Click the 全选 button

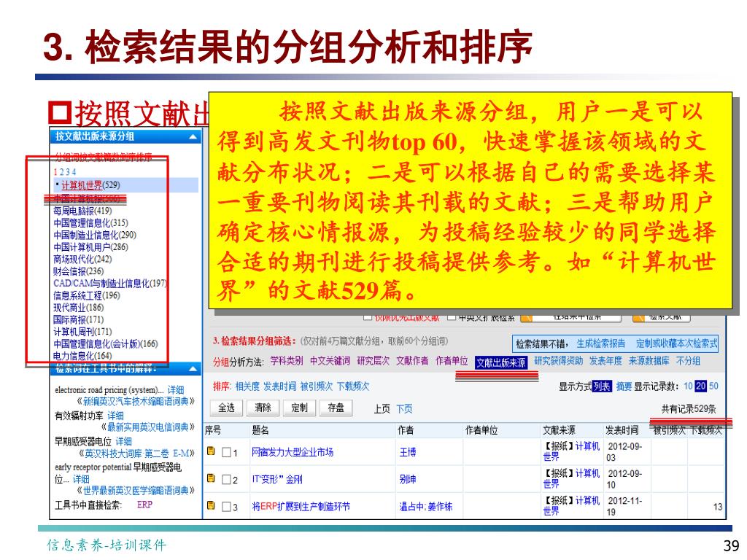click(x=226, y=408)
